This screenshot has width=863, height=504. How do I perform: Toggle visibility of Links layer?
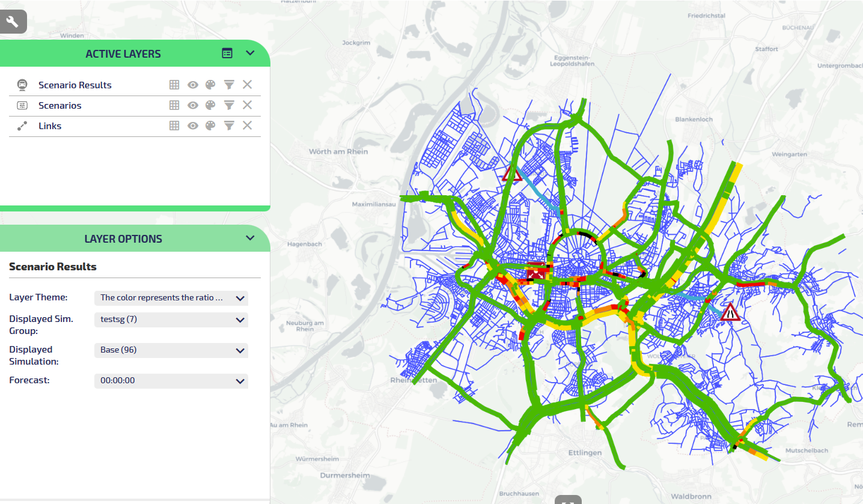click(192, 126)
